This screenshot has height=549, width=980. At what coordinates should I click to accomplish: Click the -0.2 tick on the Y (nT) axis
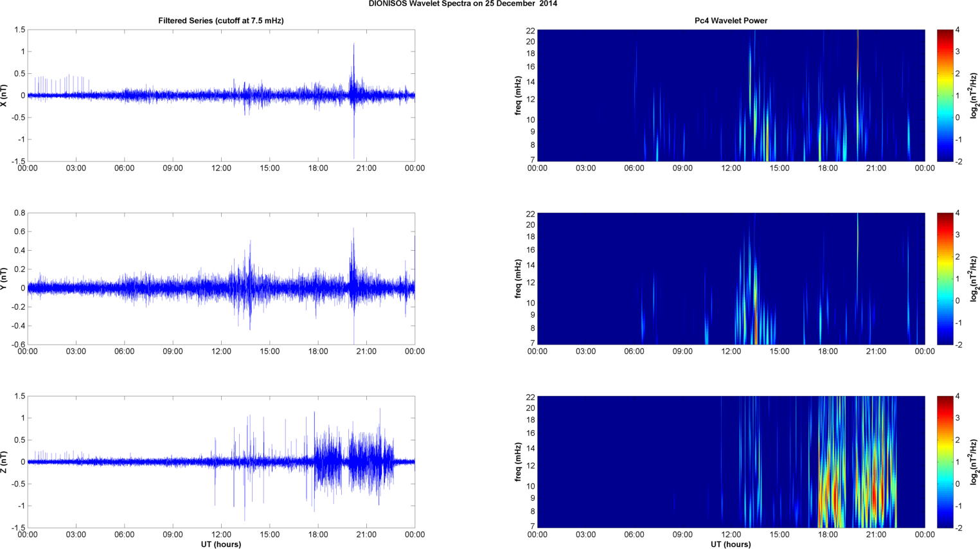pyautogui.click(x=18, y=307)
